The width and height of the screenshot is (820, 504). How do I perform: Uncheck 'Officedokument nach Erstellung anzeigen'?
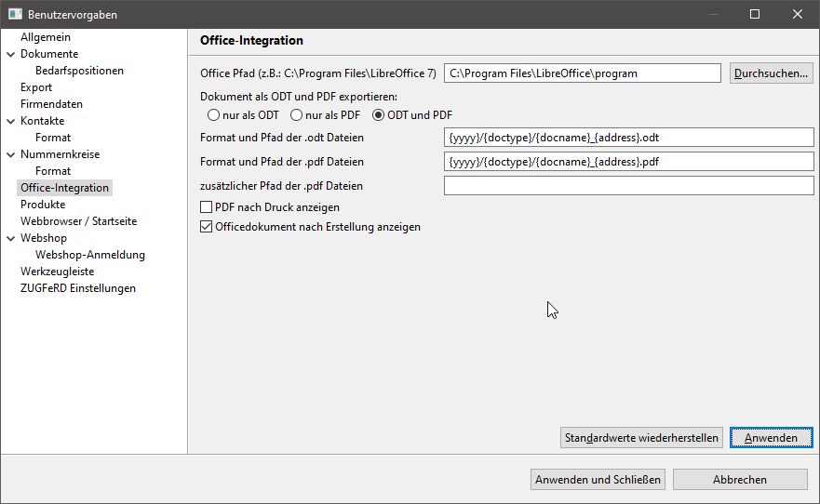206,227
